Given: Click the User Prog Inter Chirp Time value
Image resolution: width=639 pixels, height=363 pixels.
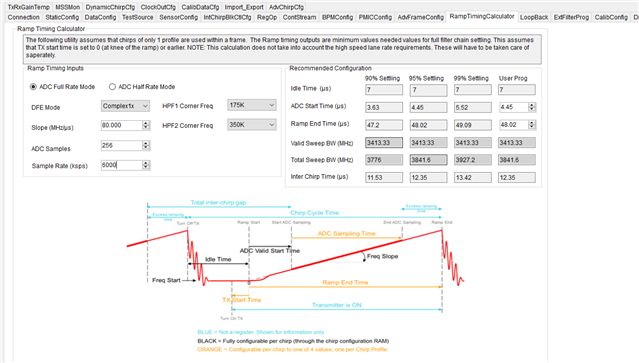Looking at the screenshot, I should coord(516,177).
